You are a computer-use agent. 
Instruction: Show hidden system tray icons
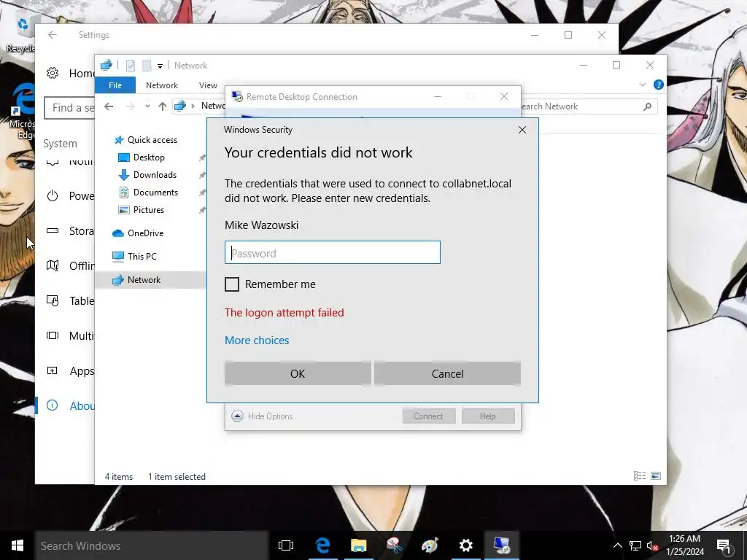[x=617, y=545]
